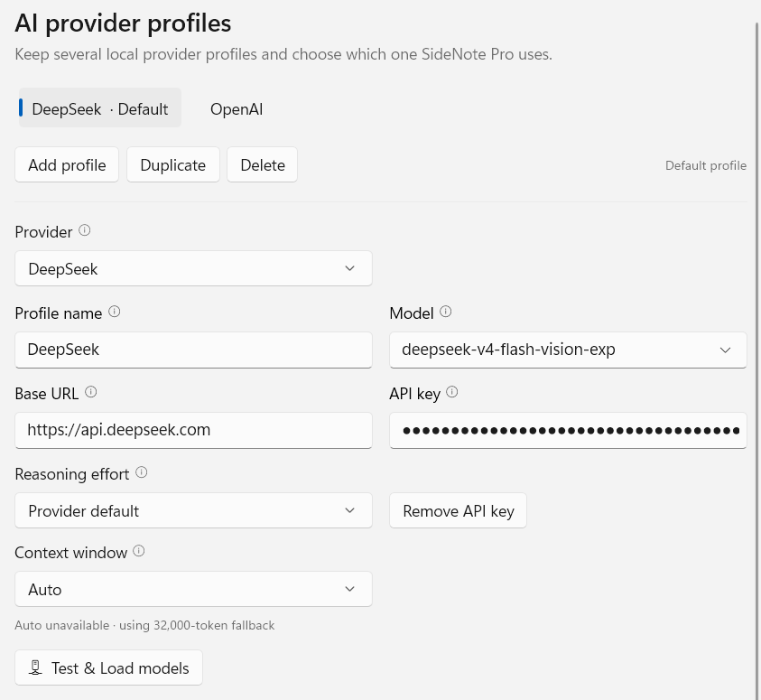Click the 'Auto unavailable · using 32,000-token fallback' text
The image size is (761, 700).
[144, 625]
